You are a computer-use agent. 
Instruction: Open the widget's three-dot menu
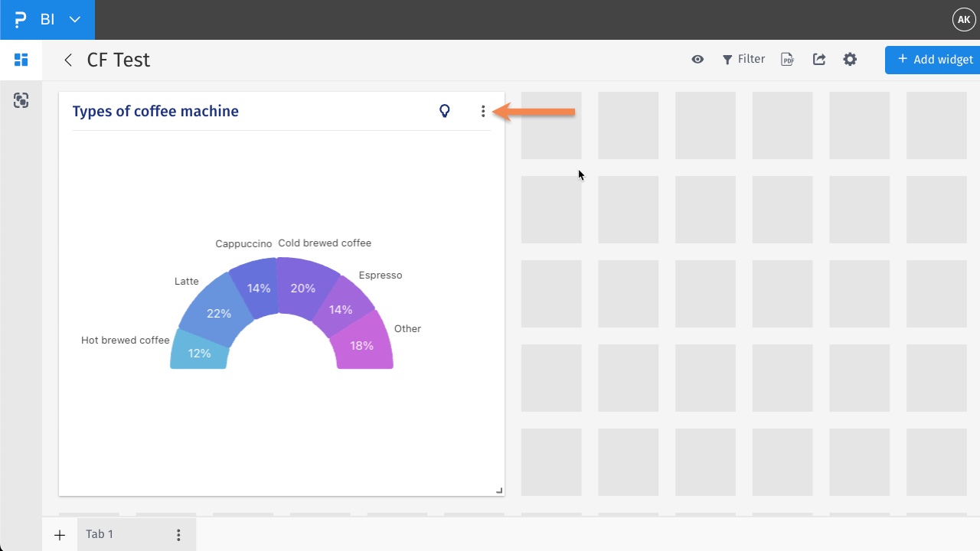coord(483,111)
